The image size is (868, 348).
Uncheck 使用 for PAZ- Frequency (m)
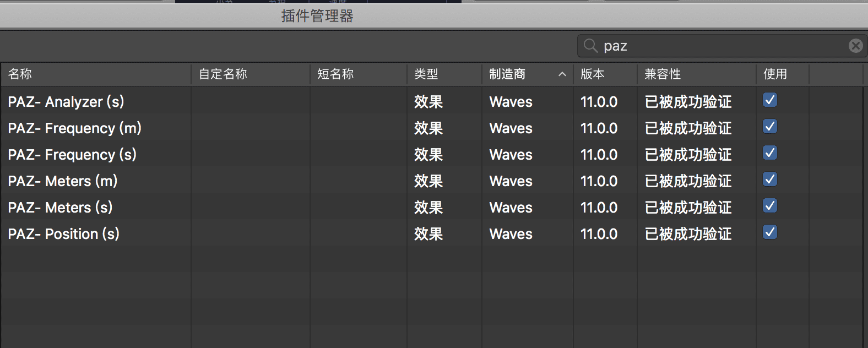pos(770,126)
